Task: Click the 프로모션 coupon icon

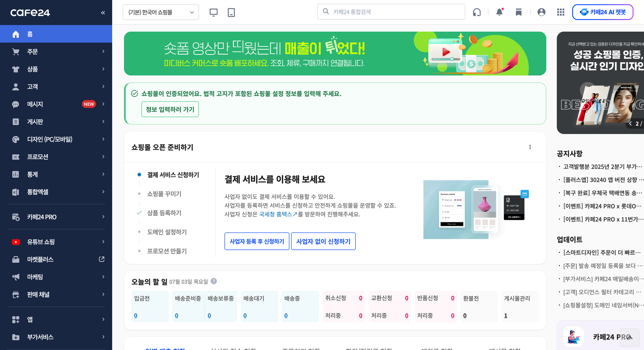Action: [16, 157]
